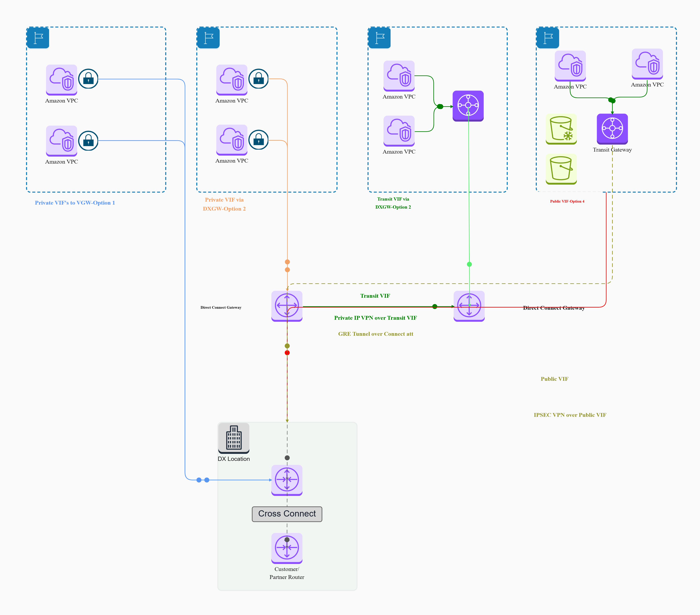Image resolution: width=700 pixels, height=615 pixels.
Task: Click upper Amazon VPC icon in Option 1 group
Action: (62, 80)
